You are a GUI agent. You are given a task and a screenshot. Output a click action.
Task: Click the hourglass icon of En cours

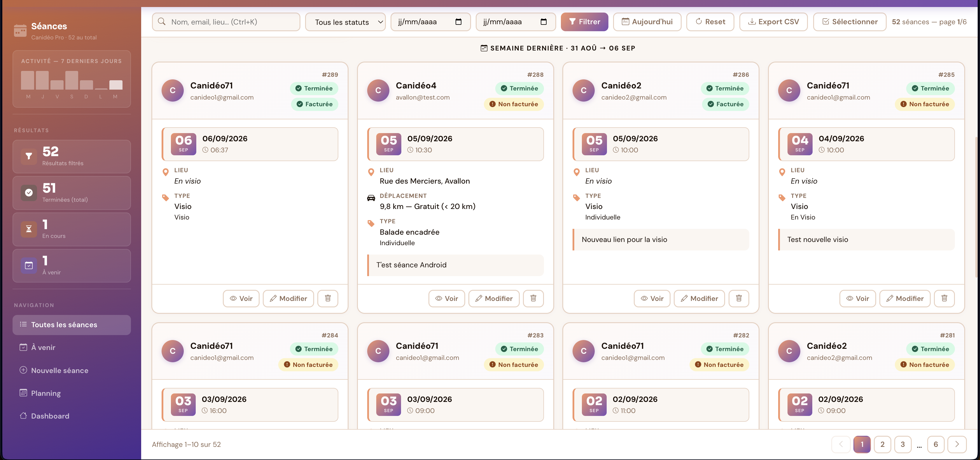click(29, 229)
